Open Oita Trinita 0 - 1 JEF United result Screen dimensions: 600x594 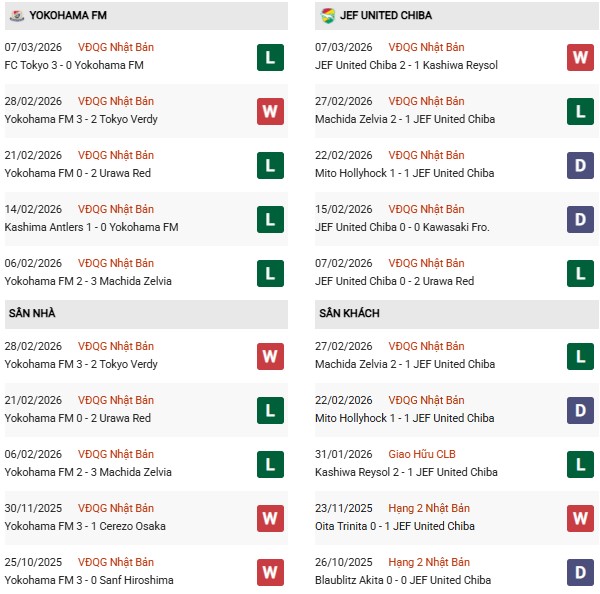[406, 527]
